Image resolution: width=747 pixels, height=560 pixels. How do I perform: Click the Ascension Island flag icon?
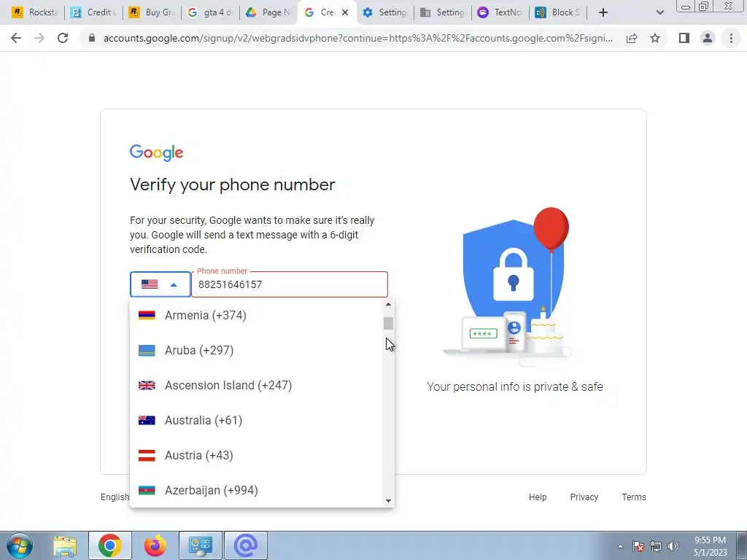(147, 385)
